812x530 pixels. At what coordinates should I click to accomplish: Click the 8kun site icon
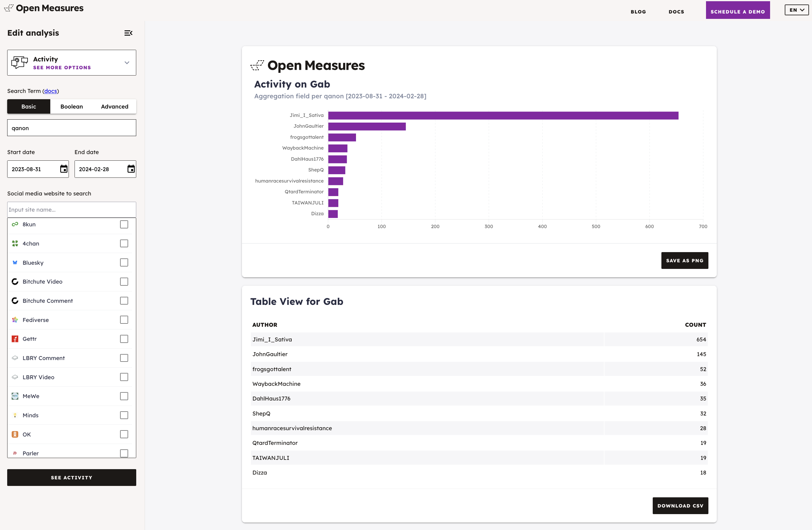tap(15, 224)
